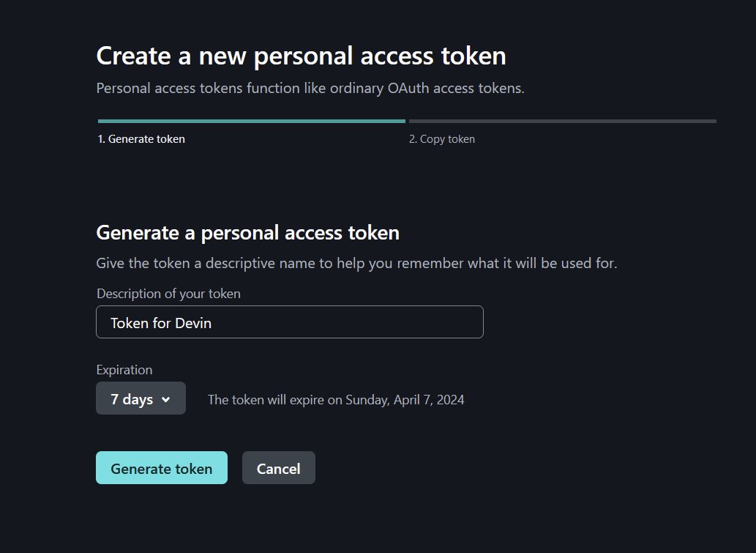756x553 pixels.
Task: Click the subtitle mentioning OAuth access tokens
Action: coord(310,89)
